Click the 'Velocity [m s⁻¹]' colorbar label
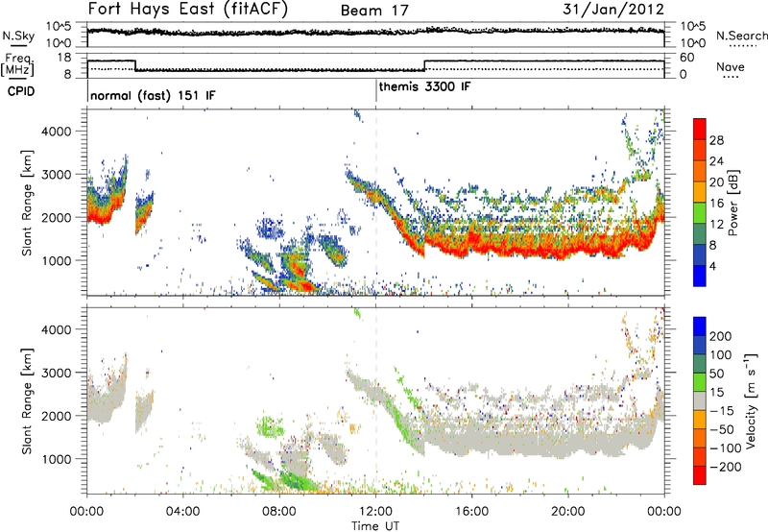The image size is (768, 532). (x=751, y=401)
